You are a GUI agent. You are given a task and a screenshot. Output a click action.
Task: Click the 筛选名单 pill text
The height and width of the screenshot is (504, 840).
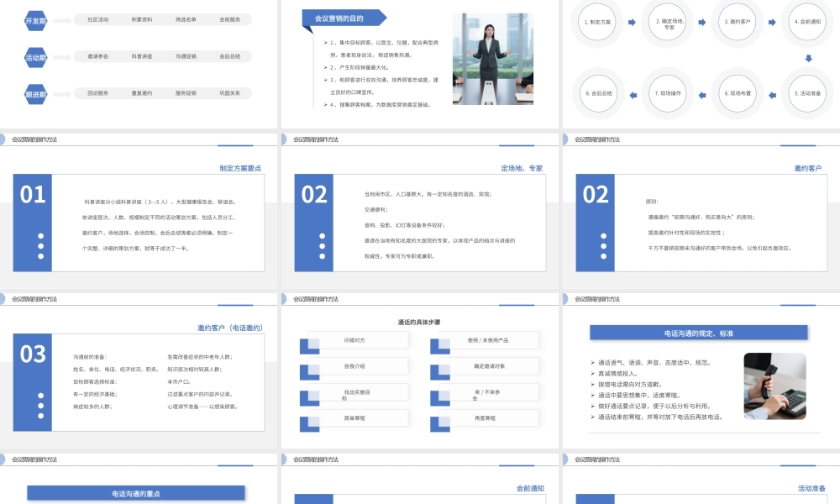coord(186,20)
